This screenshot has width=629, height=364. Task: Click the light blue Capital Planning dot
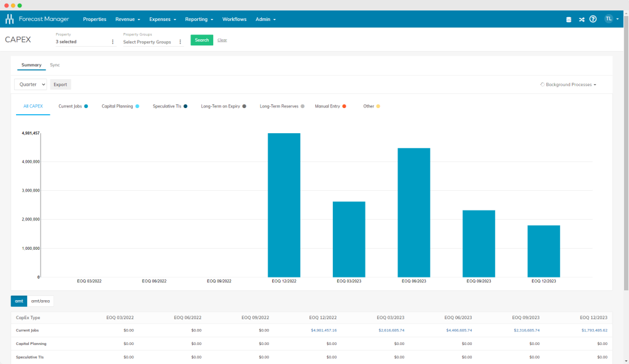[x=137, y=106]
